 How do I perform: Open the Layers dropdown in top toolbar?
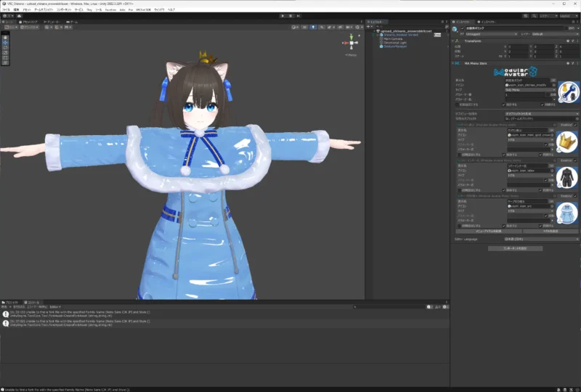548,16
